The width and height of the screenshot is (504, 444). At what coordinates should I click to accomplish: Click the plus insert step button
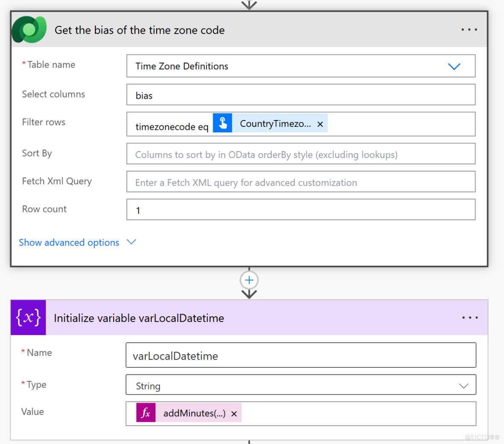coord(249,280)
